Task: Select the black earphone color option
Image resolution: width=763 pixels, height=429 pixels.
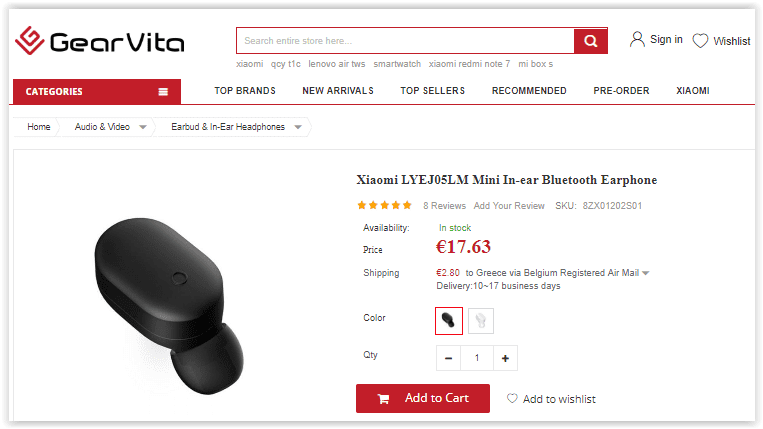Action: click(449, 321)
